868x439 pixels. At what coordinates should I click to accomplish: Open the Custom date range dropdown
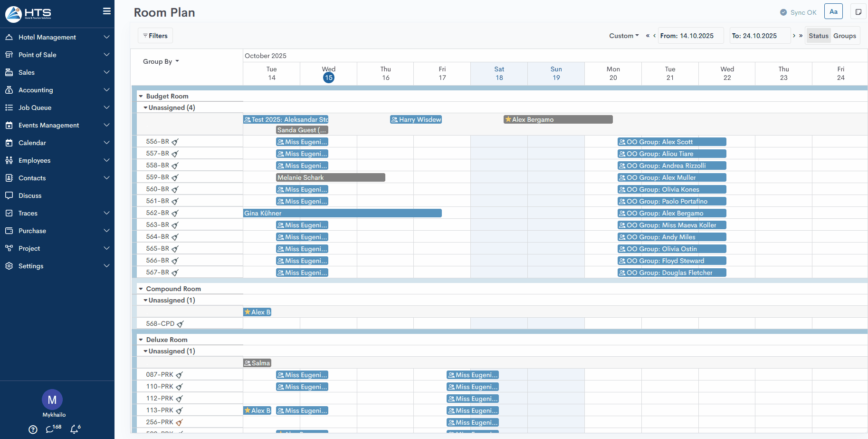tap(623, 36)
